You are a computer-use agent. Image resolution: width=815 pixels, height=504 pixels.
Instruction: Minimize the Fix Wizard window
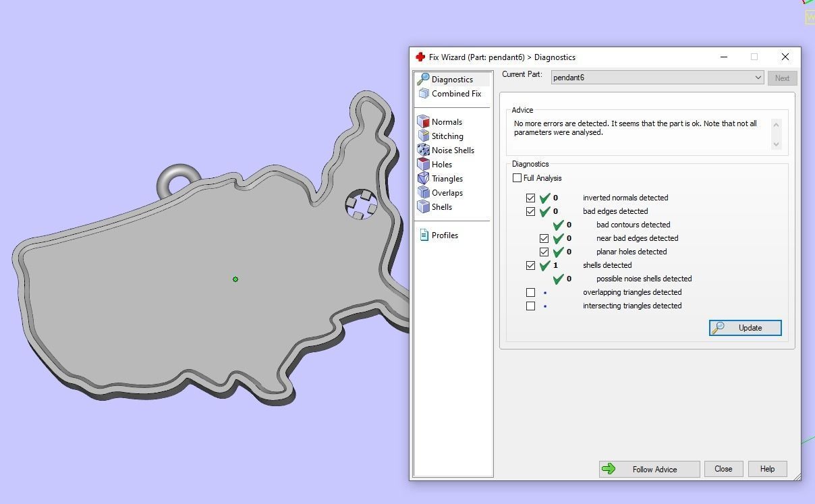click(724, 57)
